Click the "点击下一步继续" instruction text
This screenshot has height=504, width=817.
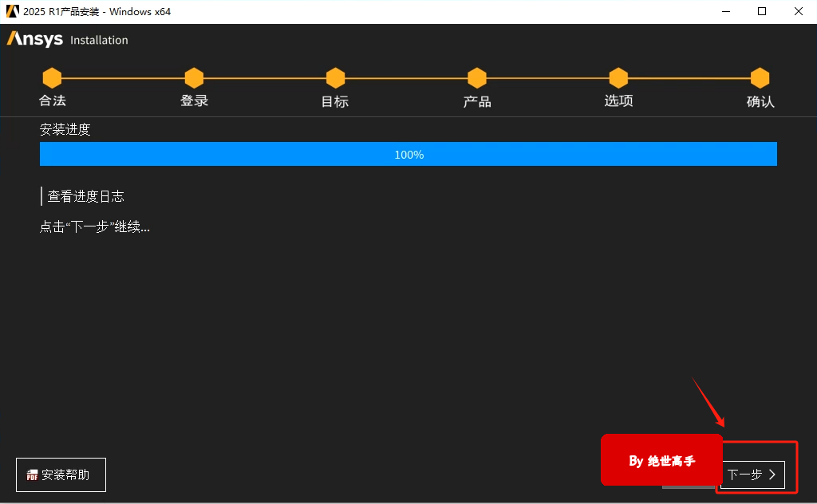point(95,226)
